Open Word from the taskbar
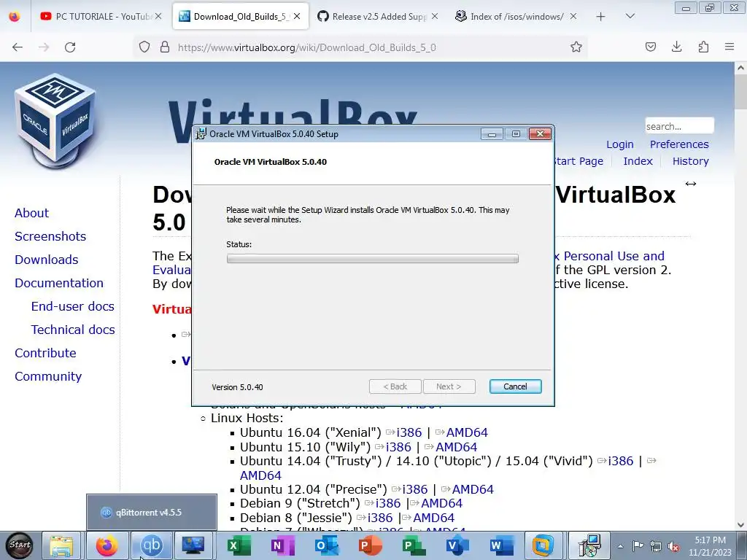Image resolution: width=747 pixels, height=560 pixels. (x=501, y=545)
